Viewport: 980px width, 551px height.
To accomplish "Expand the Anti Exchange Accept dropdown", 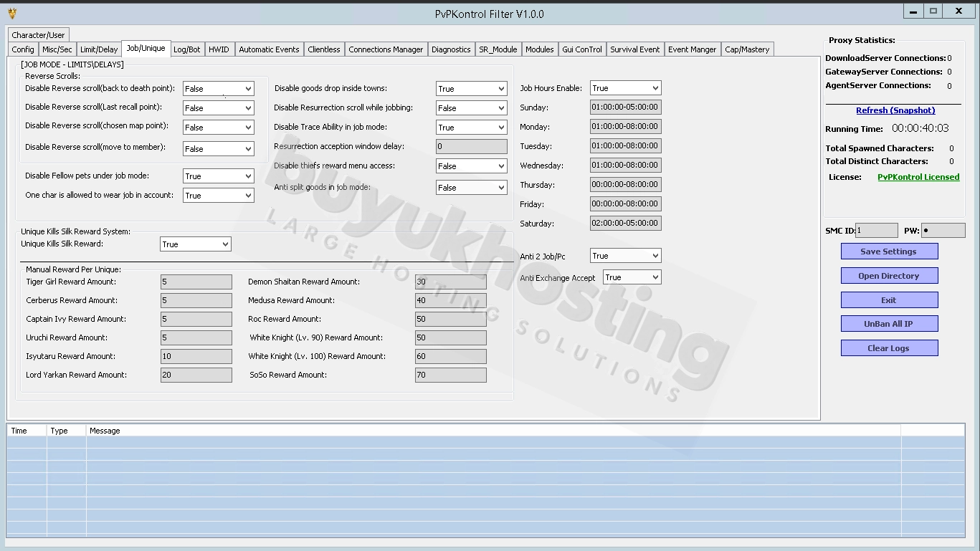I will click(x=632, y=277).
